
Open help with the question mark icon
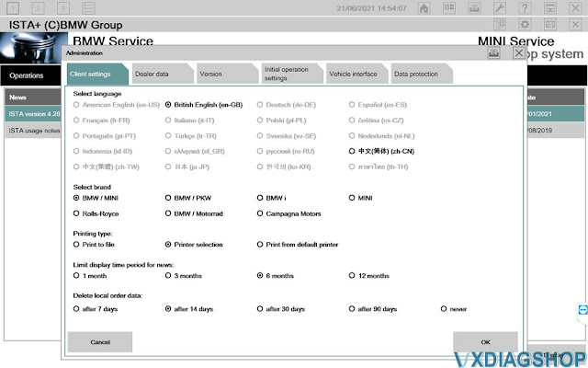tap(525, 8)
